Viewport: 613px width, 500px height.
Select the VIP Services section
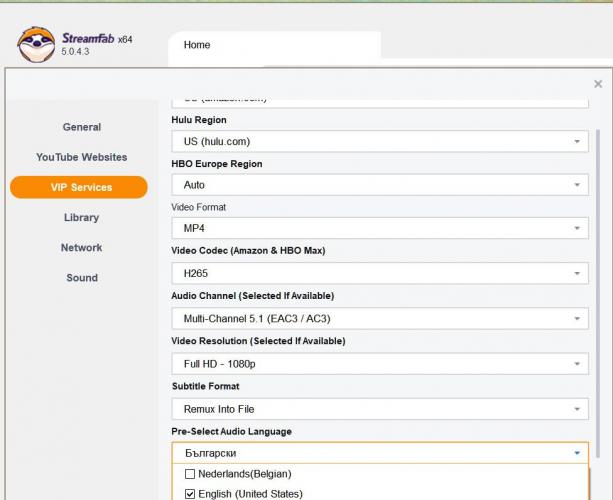point(79,187)
